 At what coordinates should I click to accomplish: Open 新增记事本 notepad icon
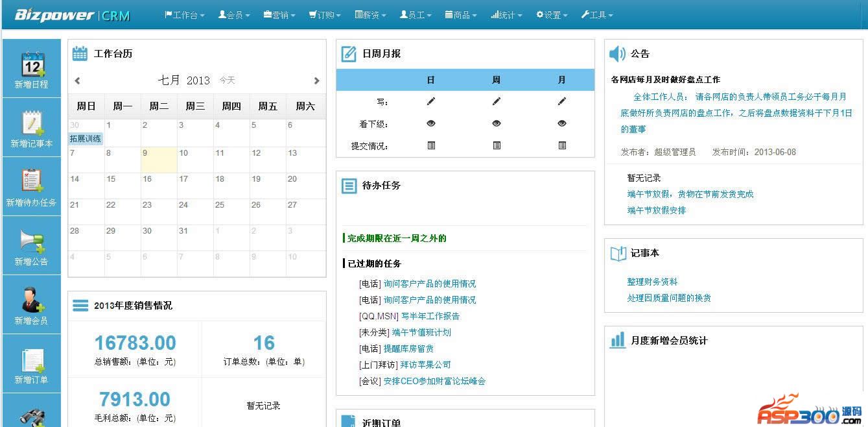pyautogui.click(x=32, y=123)
